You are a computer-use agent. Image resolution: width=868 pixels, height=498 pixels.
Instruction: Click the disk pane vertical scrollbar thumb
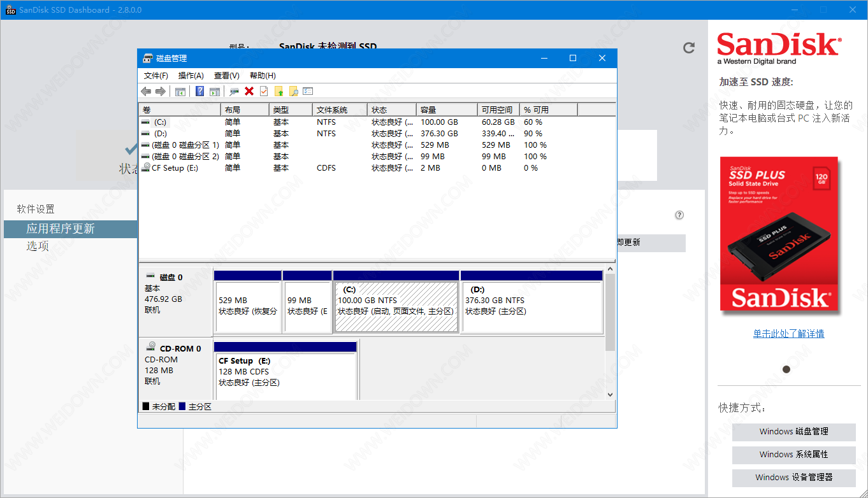(x=610, y=313)
